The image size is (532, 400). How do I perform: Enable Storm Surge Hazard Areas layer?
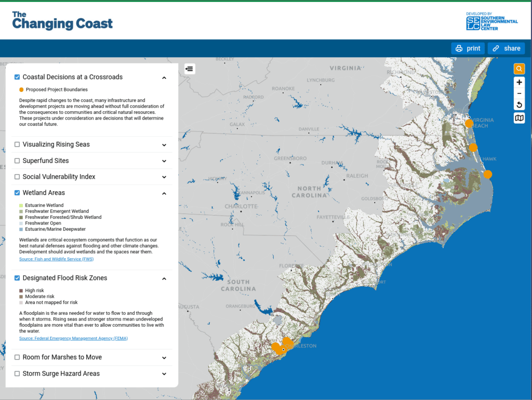pos(17,374)
